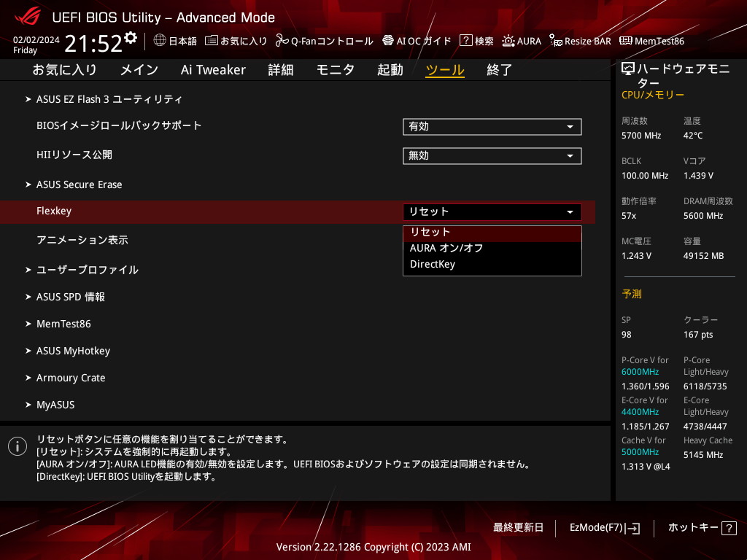Screen dimensions: 747x560
Task: Open HIIリソース公開 dropdown
Action: pyautogui.click(x=492, y=156)
